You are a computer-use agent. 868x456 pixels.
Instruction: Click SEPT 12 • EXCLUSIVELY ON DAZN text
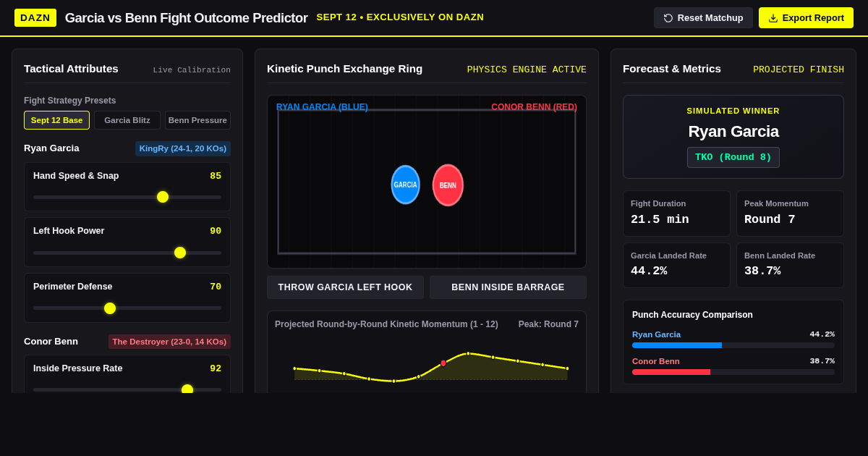[400, 17]
